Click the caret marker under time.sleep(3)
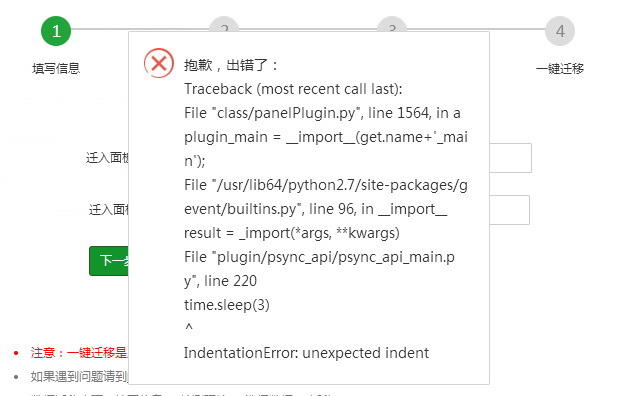This screenshot has width=636, height=396. [x=189, y=327]
